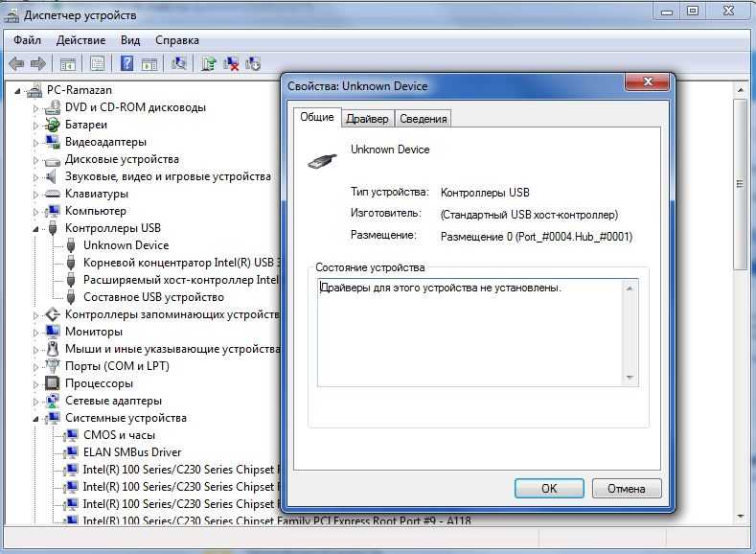Select the DVD и CD-ROM дисководы icon
756x554 pixels.
click(52, 107)
